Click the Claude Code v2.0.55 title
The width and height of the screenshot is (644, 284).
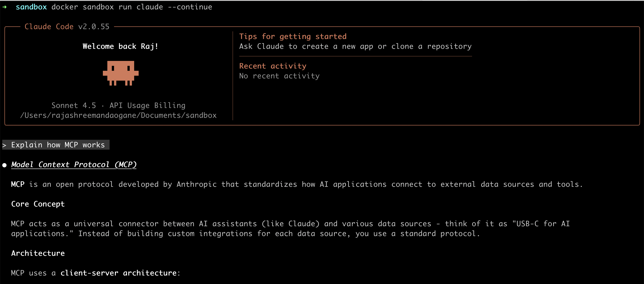pos(67,27)
